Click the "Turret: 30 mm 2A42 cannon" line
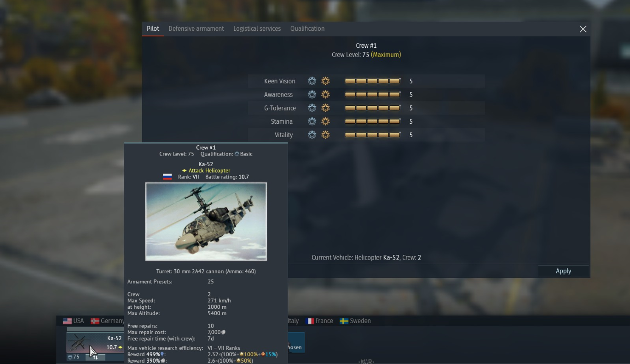 (206, 271)
